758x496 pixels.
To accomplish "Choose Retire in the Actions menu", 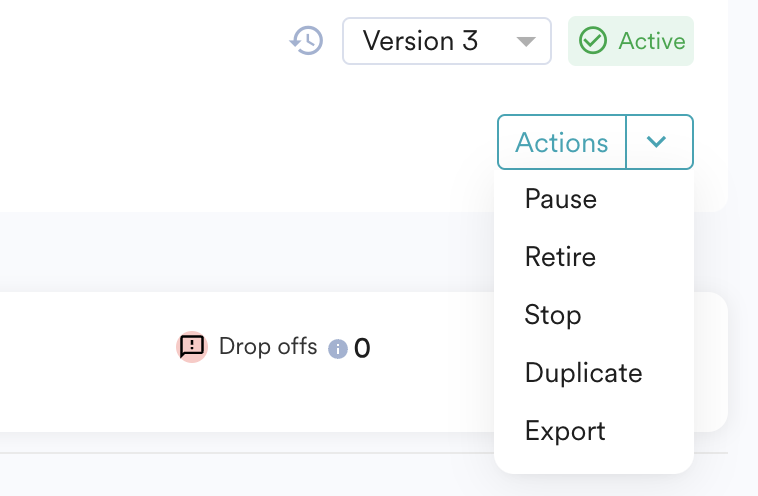I will click(560, 257).
